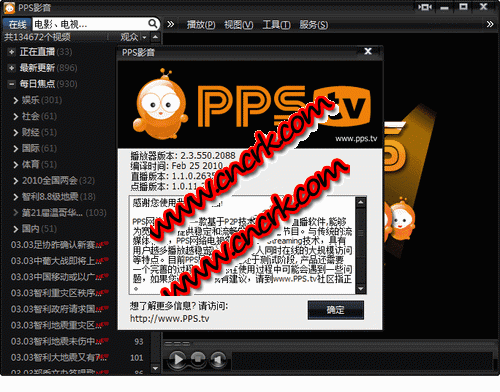This screenshot has height=392, width=500.
Task: Toggle the compact video mode icon in title bar
Action: [425, 7]
